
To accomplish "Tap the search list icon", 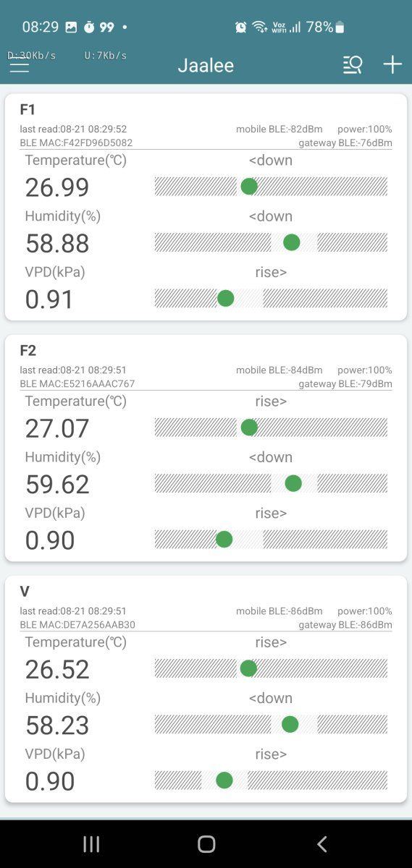I will pos(353,65).
